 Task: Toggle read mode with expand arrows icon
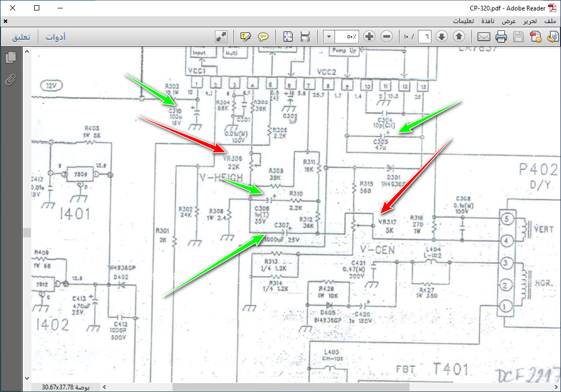(x=221, y=37)
